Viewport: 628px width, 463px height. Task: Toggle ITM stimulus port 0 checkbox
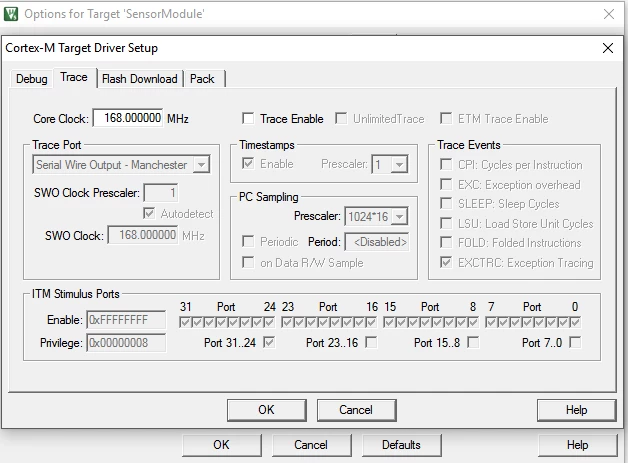pos(576,322)
